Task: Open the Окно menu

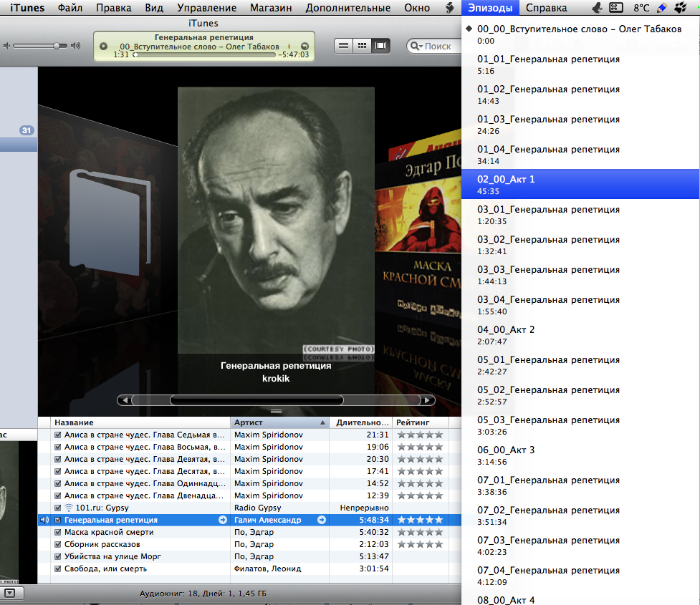Action: [x=417, y=8]
